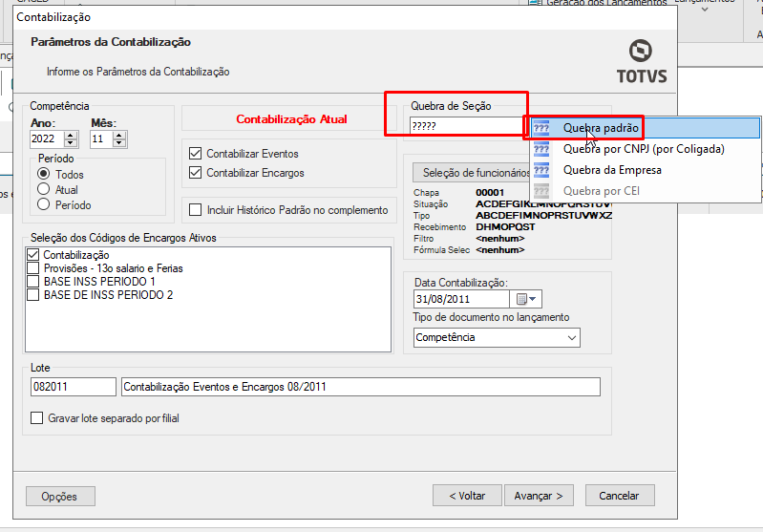Check BASE DE INSS PERIODO 2
This screenshot has height=532, width=763.
click(x=33, y=294)
